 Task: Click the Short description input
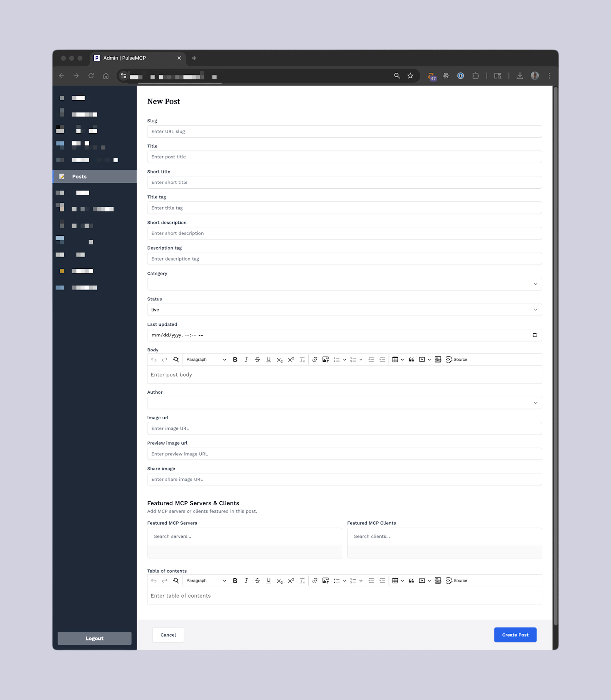click(x=344, y=233)
